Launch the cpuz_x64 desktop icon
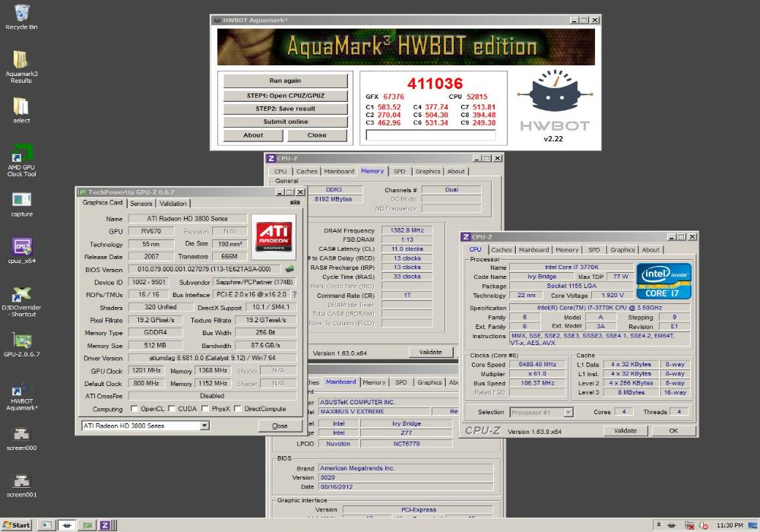The image size is (760, 532). point(21,251)
